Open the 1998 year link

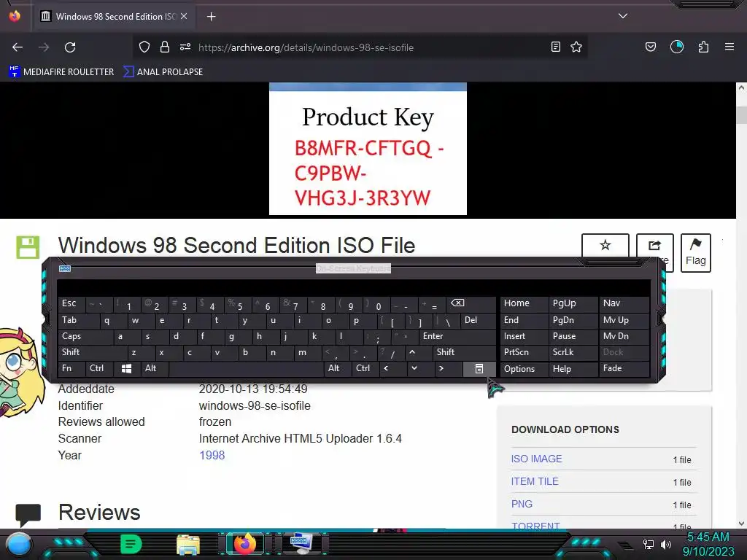[x=212, y=455]
